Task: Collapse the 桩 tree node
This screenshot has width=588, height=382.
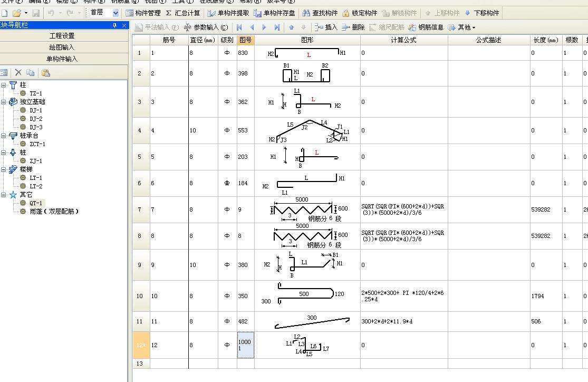Action: [3, 152]
